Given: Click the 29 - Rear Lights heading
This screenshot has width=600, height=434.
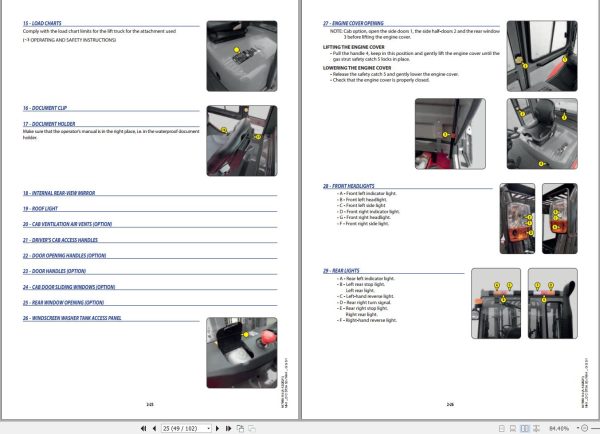Looking at the screenshot, I should 341,271.
